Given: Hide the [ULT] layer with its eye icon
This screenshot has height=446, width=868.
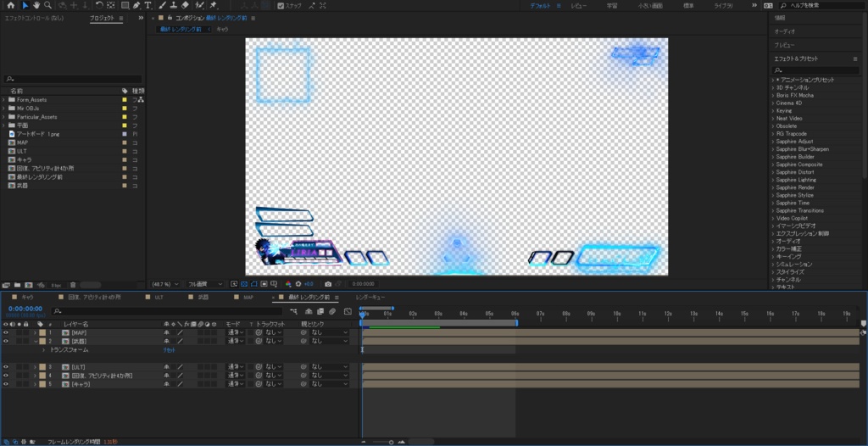Looking at the screenshot, I should [6, 367].
